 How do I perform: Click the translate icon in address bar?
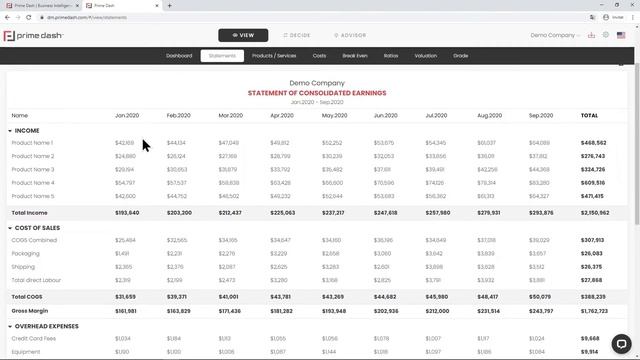[592, 18]
